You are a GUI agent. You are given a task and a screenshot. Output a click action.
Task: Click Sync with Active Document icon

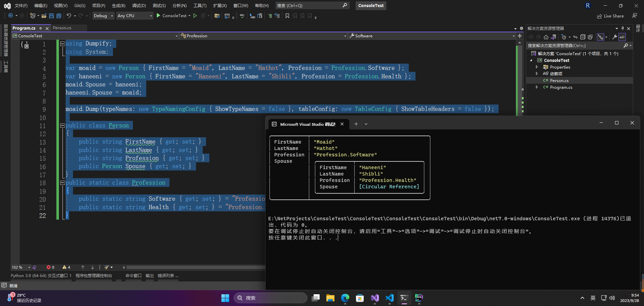pos(575,37)
